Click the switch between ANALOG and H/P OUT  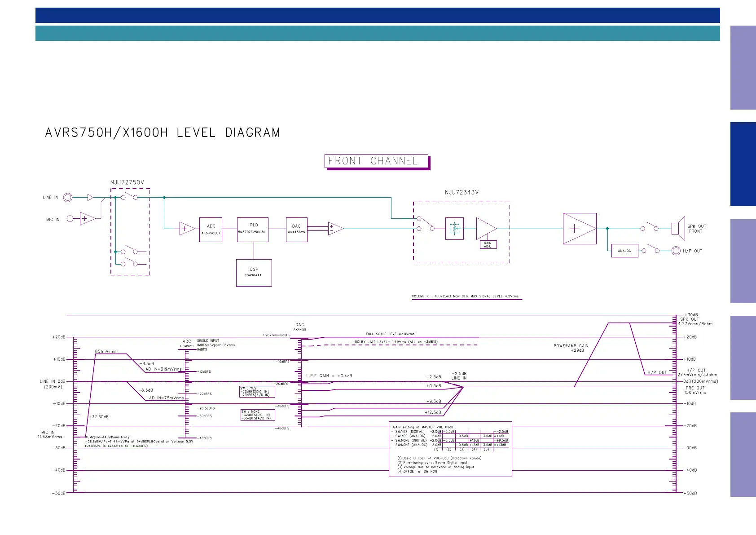tap(651, 249)
